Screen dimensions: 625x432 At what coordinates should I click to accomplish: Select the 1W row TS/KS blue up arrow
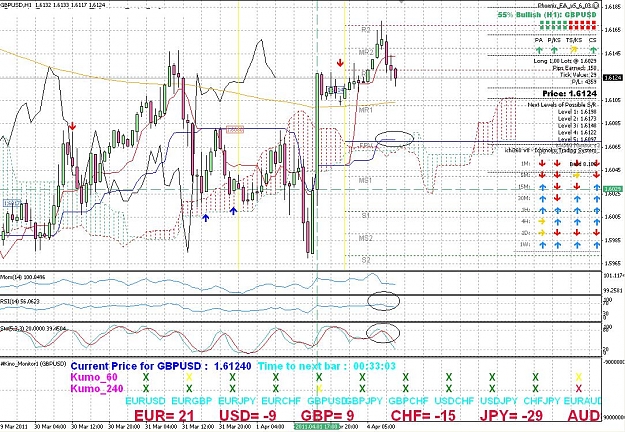pos(577,245)
